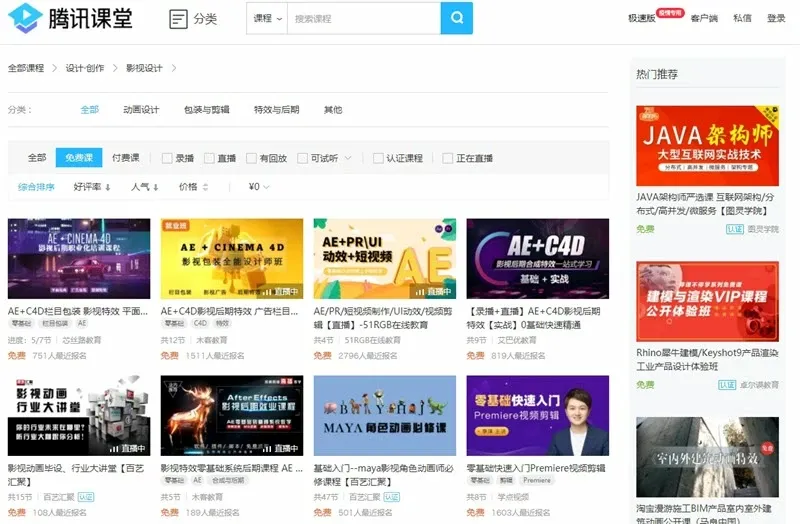The width and height of the screenshot is (800, 524).
Task: Switch to the 免费课 tab
Action: click(x=79, y=158)
